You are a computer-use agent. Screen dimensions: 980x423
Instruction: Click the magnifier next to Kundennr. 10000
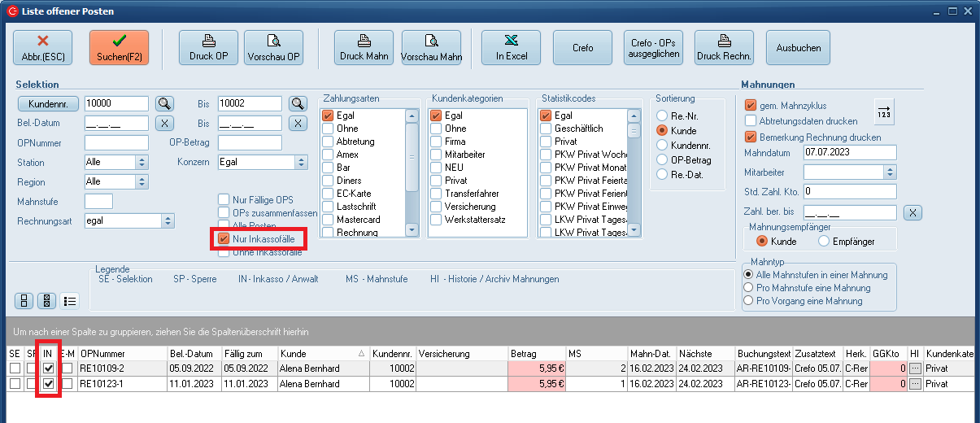165,103
